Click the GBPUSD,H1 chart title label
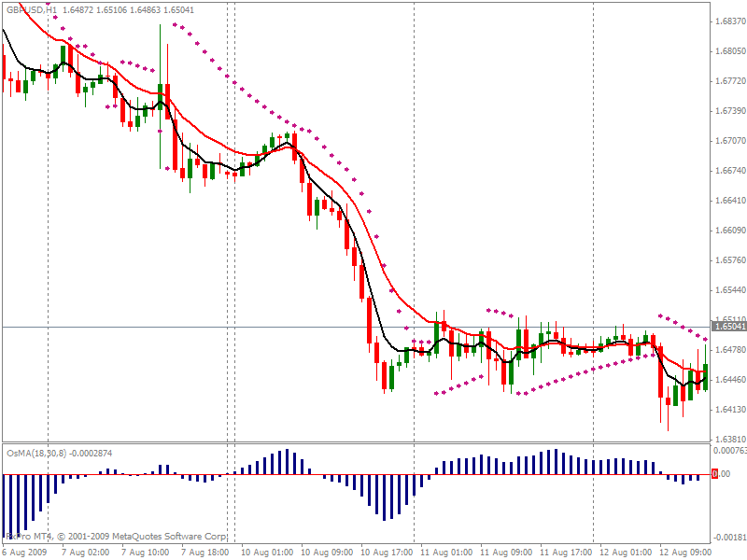The width and height of the screenshot is (747, 560). [x=25, y=7]
